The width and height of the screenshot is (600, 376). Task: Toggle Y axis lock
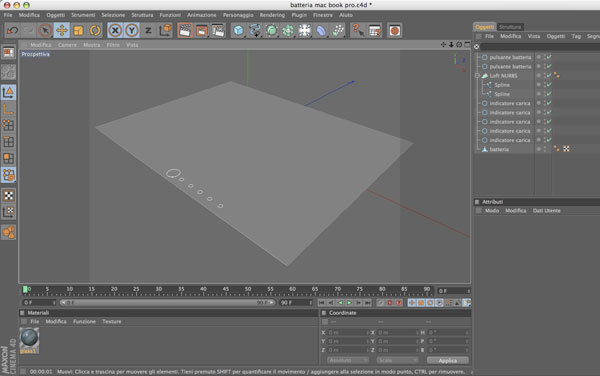pyautogui.click(x=132, y=30)
